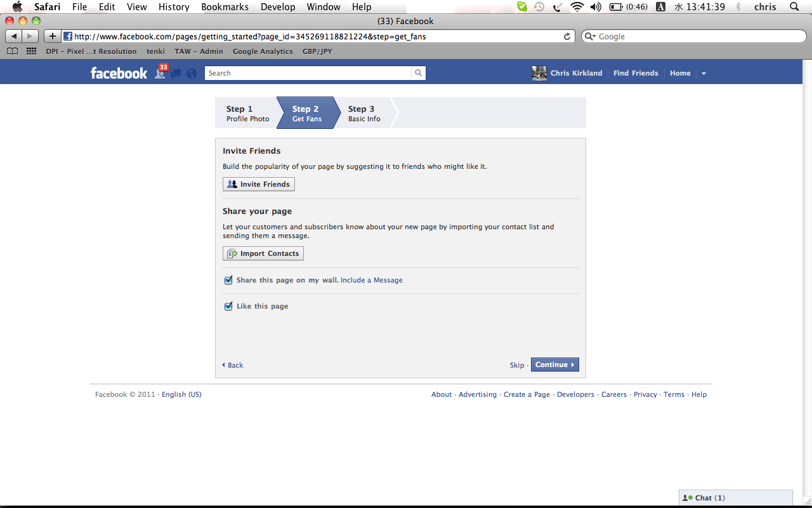This screenshot has width=812, height=508.
Task: Click Include a Message link
Action: pos(372,280)
